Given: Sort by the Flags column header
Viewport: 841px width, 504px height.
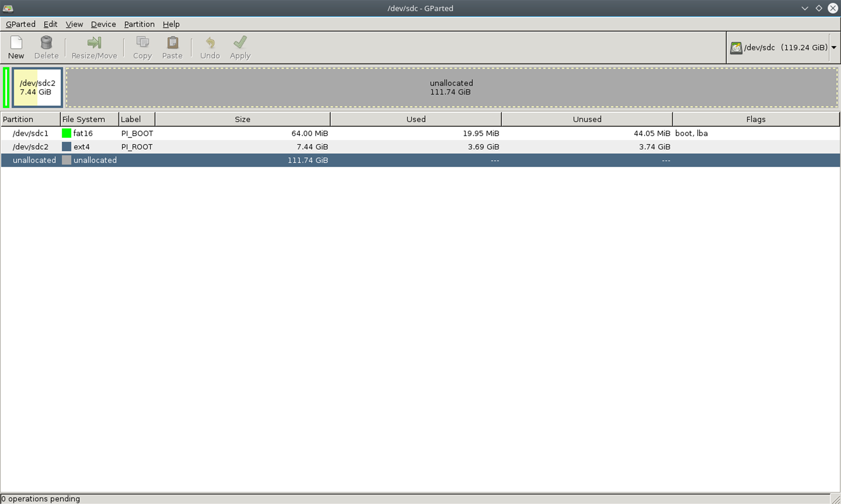Looking at the screenshot, I should tap(756, 119).
